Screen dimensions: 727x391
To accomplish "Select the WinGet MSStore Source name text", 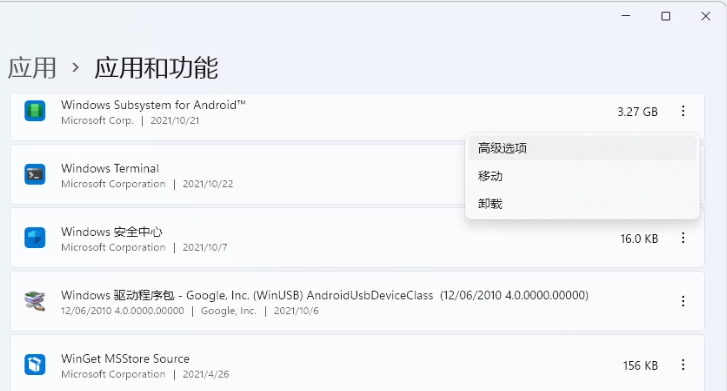I will [x=125, y=359].
